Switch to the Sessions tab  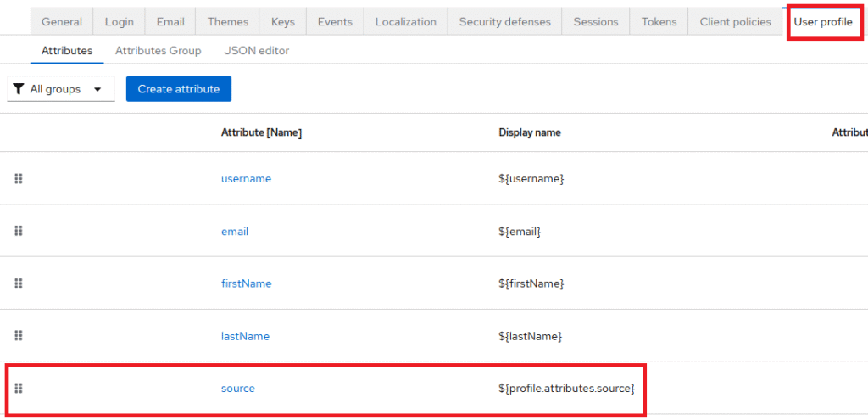596,22
